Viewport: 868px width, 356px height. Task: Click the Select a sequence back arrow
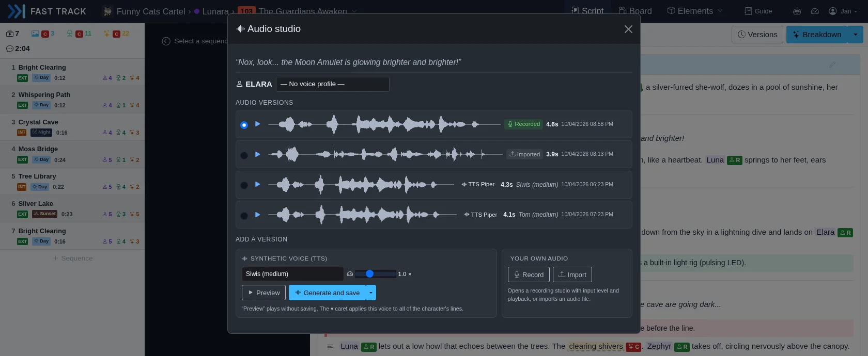166,41
